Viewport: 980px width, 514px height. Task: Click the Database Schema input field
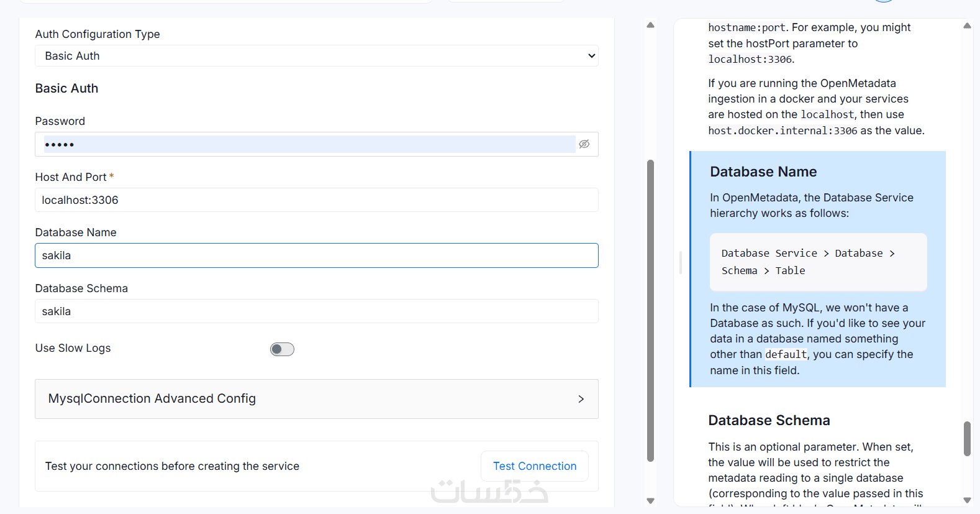pos(316,311)
